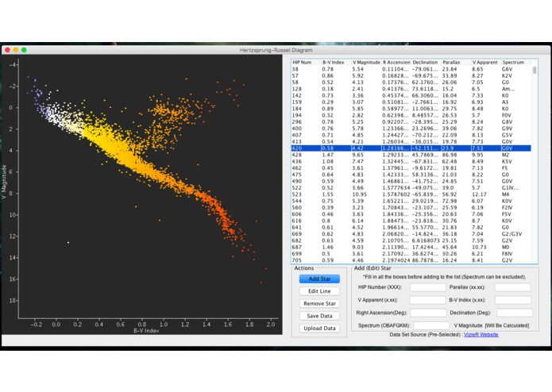Screen dimensions: 552x392
Task: Select the row with HIP Num 699
Action: 411,254
